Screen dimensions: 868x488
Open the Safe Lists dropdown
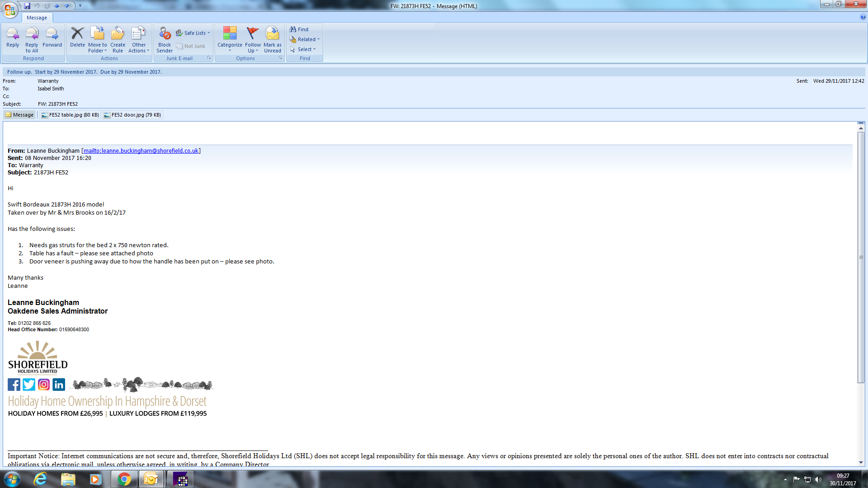click(x=193, y=33)
